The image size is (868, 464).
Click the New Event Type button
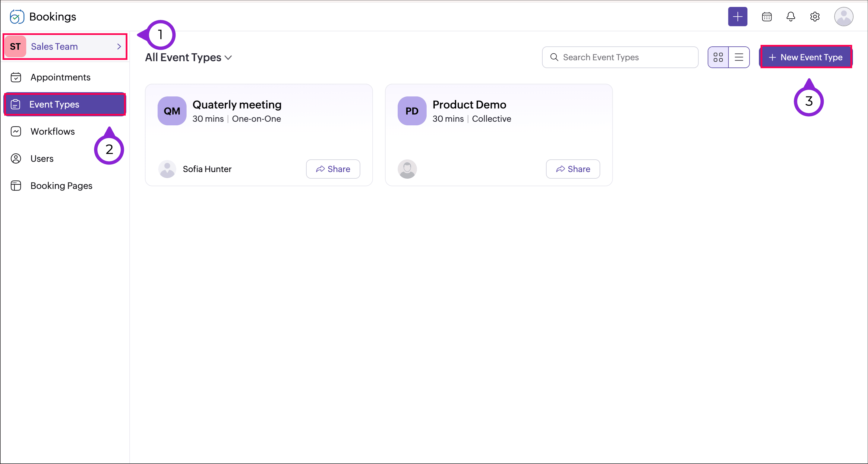[805, 57]
